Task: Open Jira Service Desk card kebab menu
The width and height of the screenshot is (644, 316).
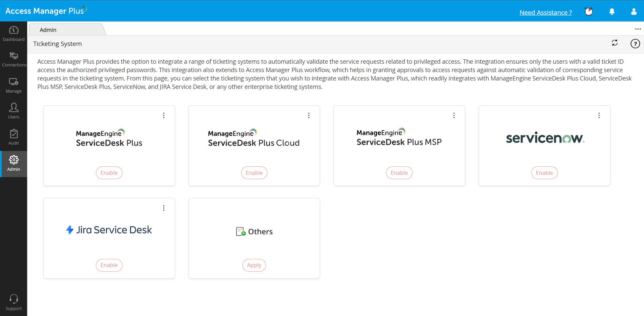Action: click(164, 208)
